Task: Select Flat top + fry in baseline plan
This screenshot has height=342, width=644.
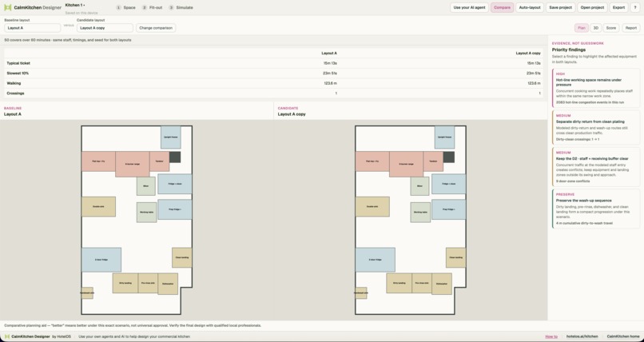Action: (x=98, y=161)
